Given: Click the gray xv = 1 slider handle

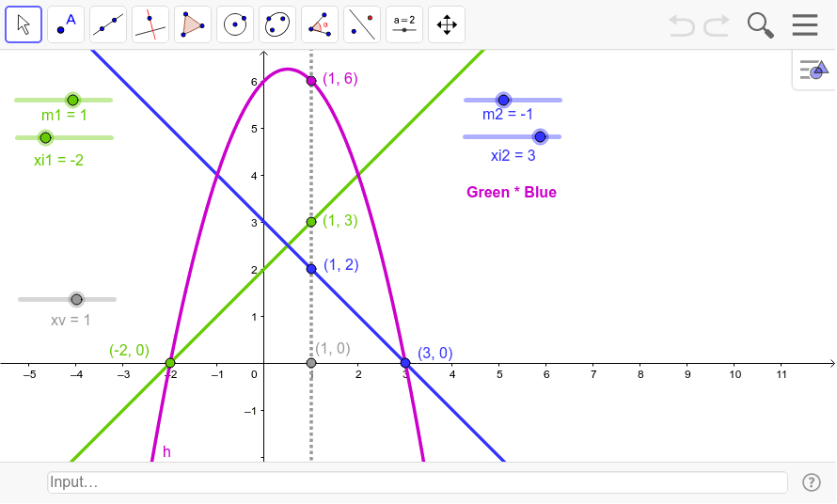Looking at the screenshot, I should 76,300.
